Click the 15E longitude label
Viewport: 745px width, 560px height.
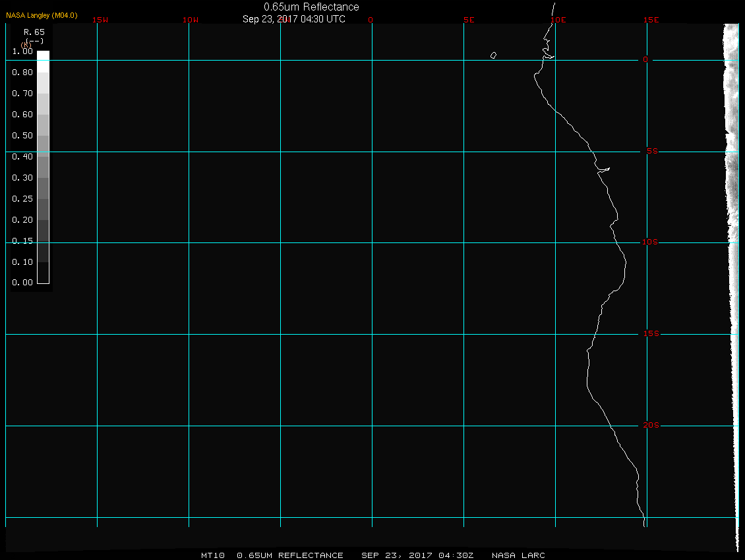tap(651, 20)
